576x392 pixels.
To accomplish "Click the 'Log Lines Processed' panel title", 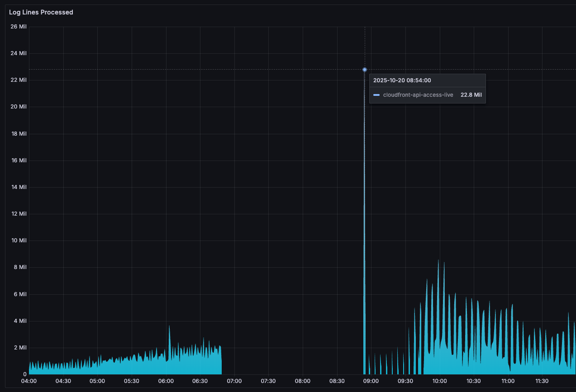I will 41,12.
